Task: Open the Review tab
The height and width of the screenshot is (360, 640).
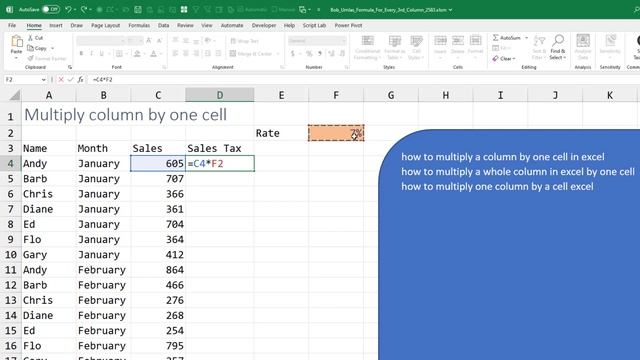Action: coord(185,25)
